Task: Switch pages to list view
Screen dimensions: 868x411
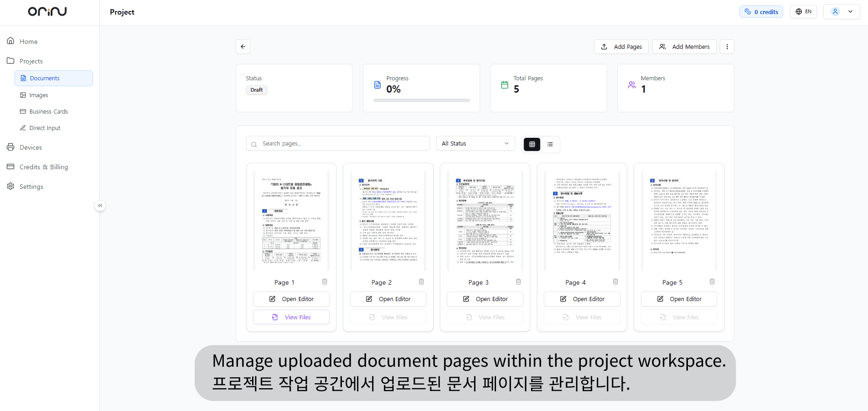Action: tap(550, 144)
